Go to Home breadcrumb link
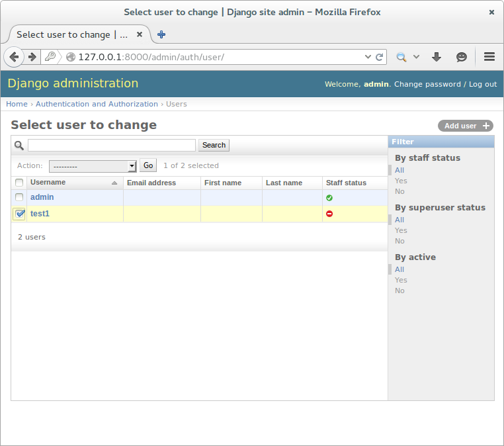 point(17,104)
